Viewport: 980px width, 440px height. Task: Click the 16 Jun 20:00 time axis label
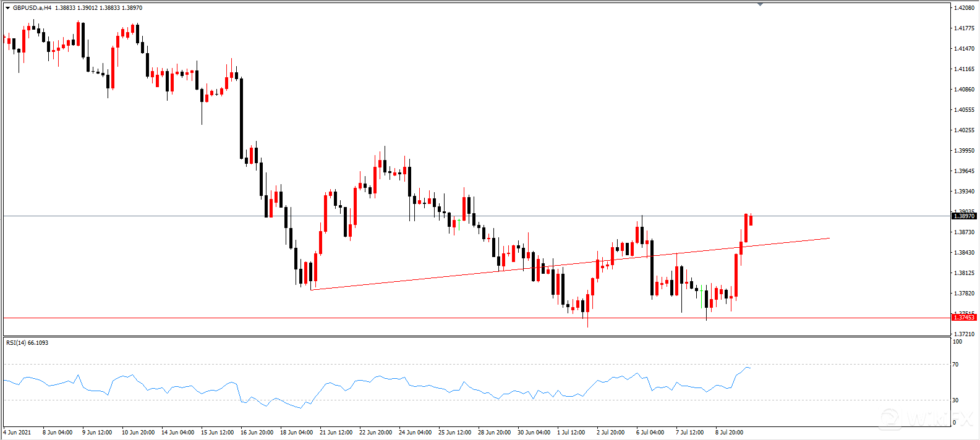[x=257, y=433]
